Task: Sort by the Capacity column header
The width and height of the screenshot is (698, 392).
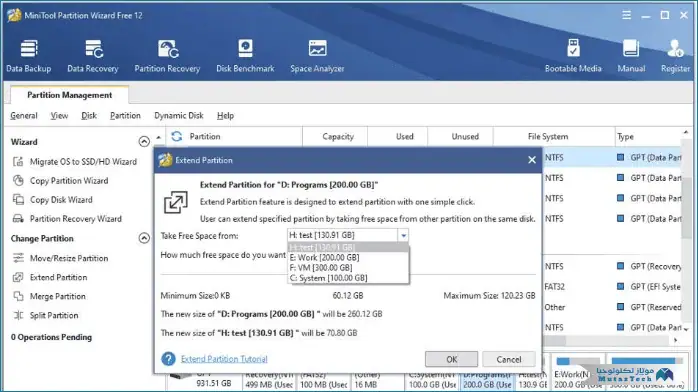Action: click(x=335, y=137)
